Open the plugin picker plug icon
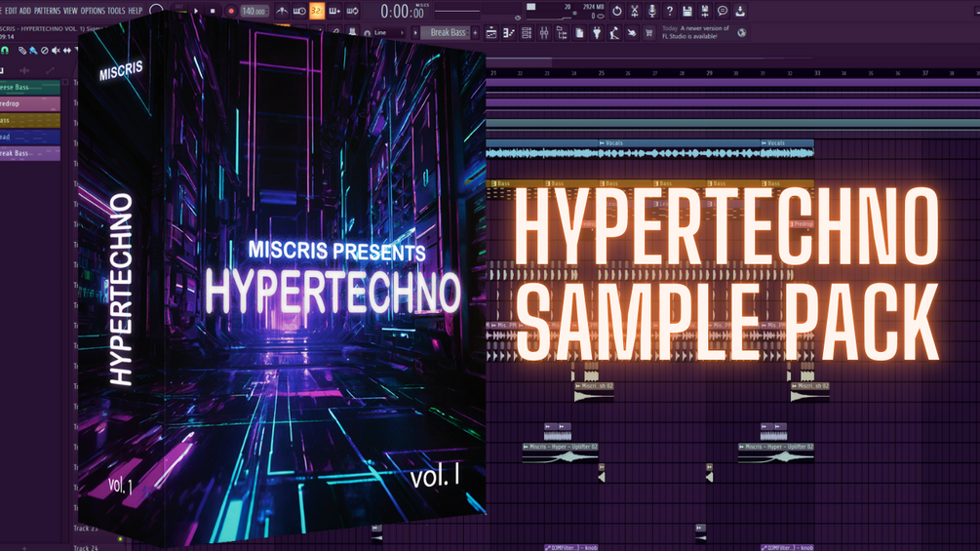The width and height of the screenshot is (980, 551). click(x=597, y=32)
